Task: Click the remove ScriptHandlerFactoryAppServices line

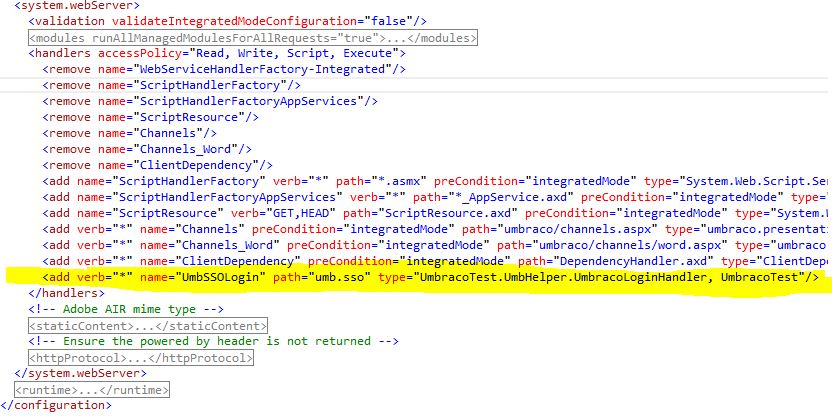Action: [210, 101]
